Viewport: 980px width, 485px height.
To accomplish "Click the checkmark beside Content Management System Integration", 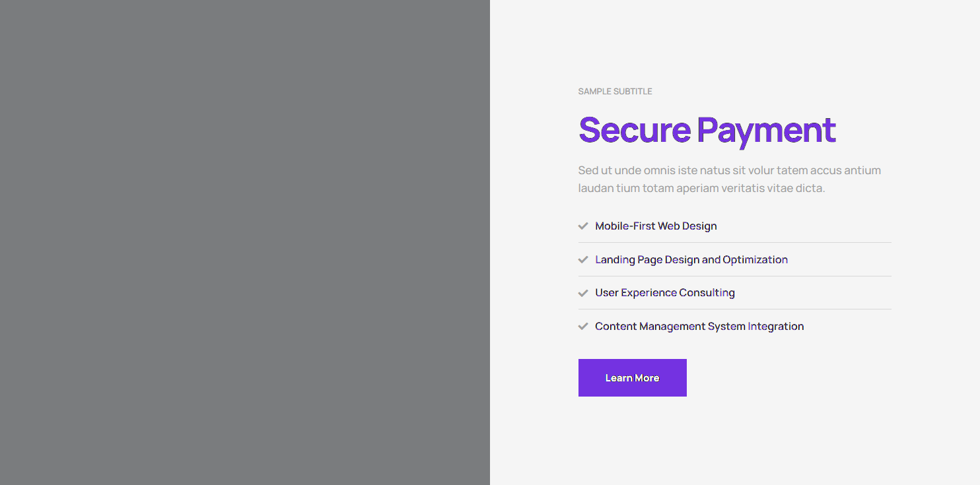I will (583, 326).
